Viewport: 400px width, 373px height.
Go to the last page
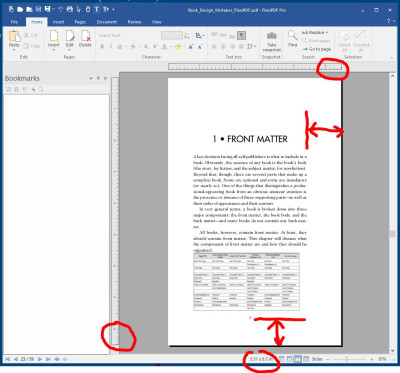tap(48, 359)
